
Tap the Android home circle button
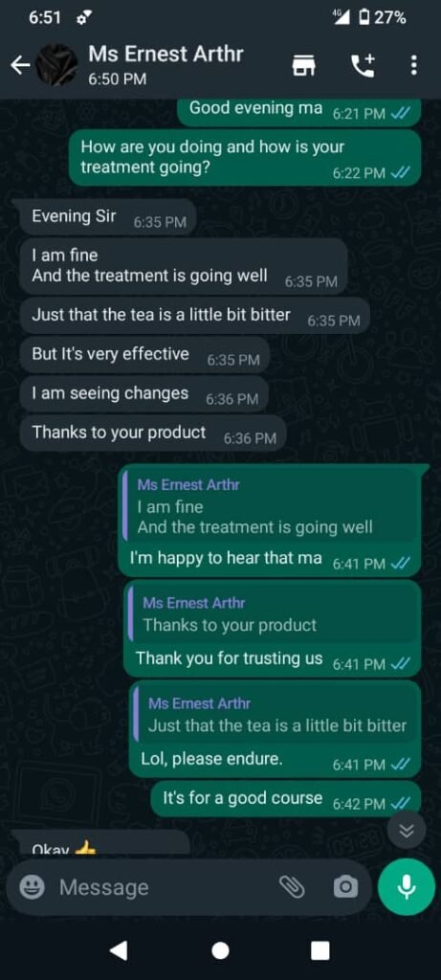point(220,950)
